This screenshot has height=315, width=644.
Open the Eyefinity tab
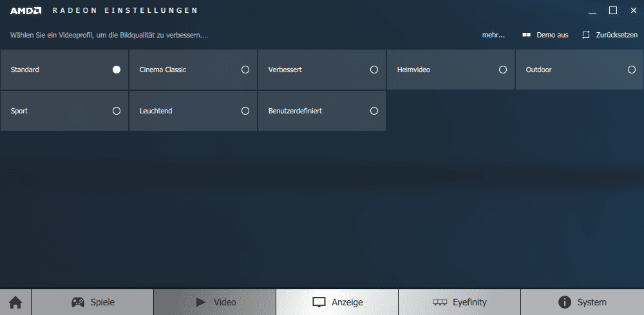(460, 302)
